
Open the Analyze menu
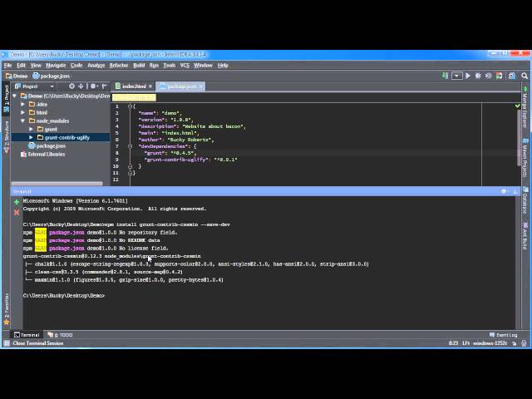tap(96, 65)
